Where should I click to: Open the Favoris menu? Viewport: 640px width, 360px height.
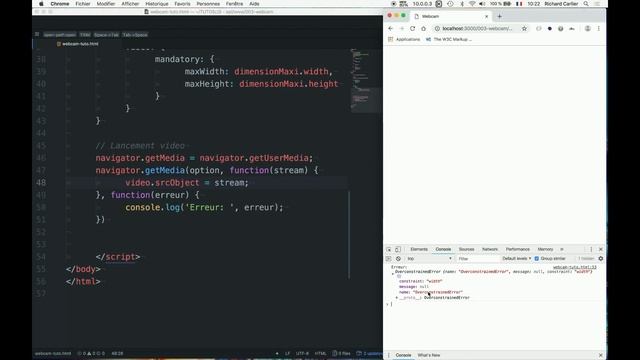[x=182, y=4]
